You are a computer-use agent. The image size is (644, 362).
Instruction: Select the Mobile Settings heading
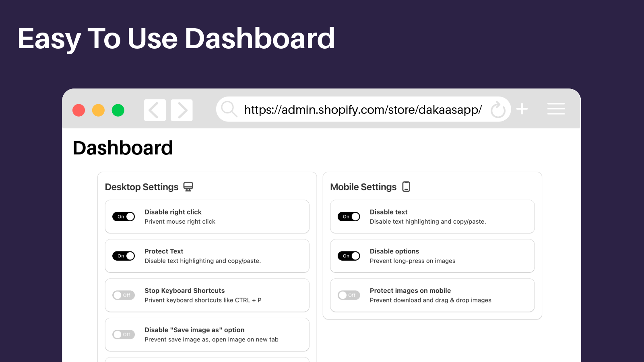click(363, 187)
